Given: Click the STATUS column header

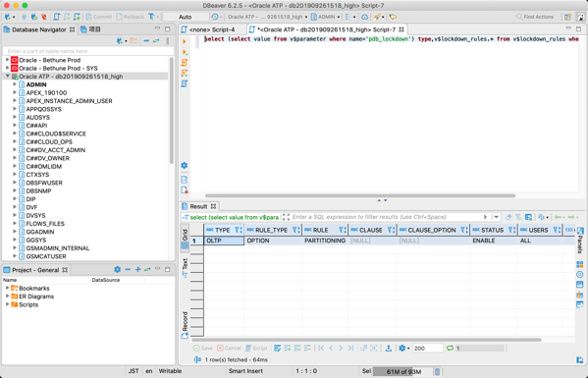Looking at the screenshot, I should tap(493, 230).
